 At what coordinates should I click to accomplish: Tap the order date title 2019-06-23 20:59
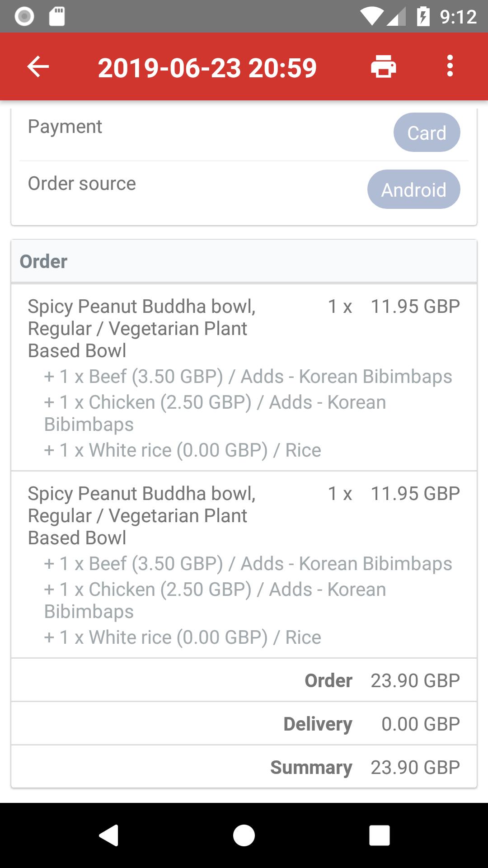(207, 68)
